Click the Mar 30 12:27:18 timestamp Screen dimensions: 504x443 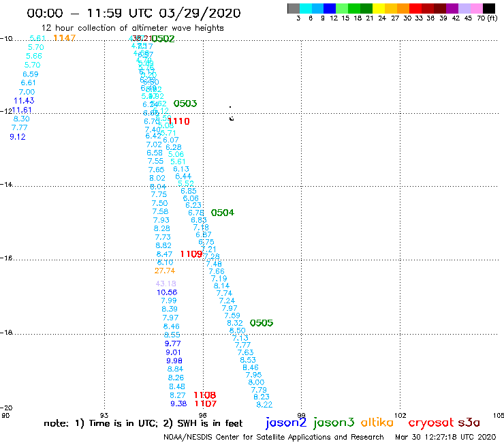click(445, 438)
